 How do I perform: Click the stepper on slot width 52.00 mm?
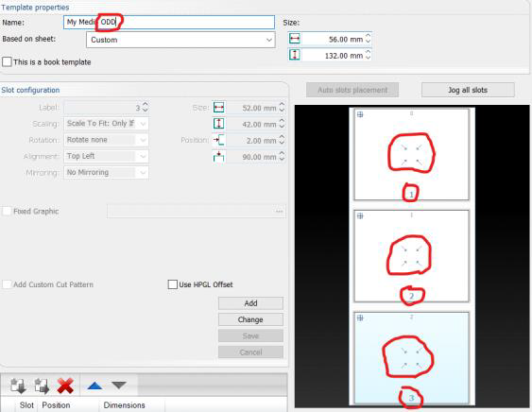[282, 108]
